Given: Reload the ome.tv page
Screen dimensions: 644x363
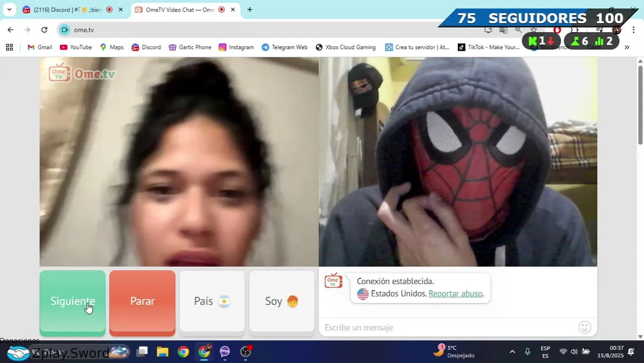Looking at the screenshot, I should pos(44,30).
